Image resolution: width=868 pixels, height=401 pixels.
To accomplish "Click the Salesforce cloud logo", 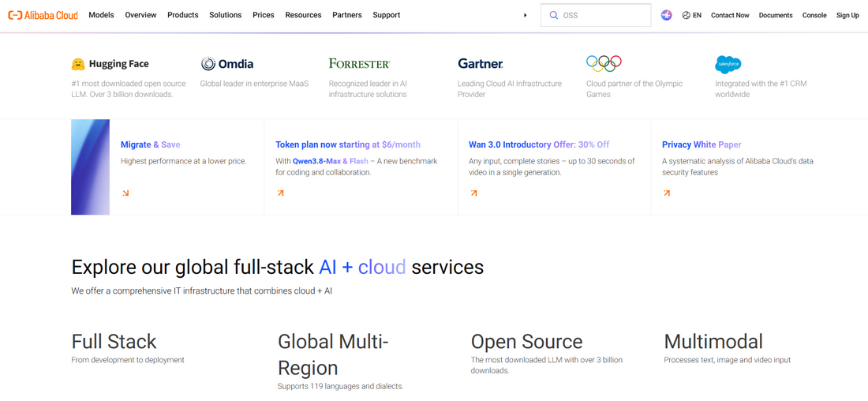I will (x=728, y=65).
